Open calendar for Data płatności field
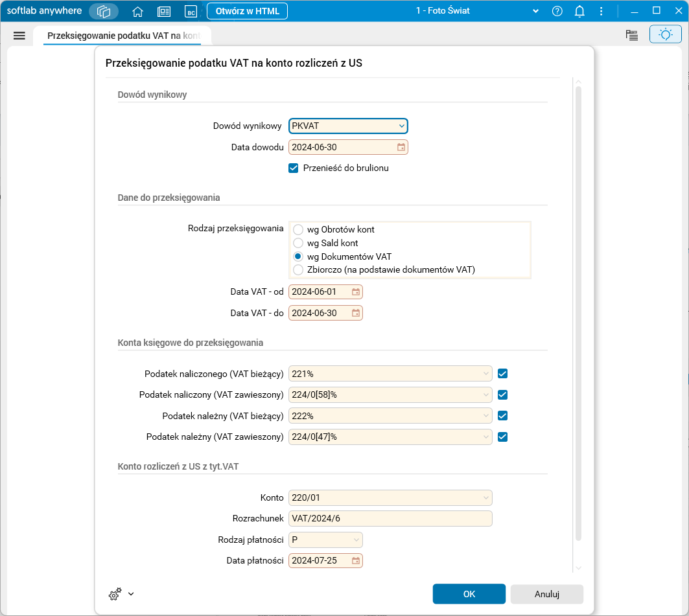Viewport: 689px width, 616px height. pos(356,561)
